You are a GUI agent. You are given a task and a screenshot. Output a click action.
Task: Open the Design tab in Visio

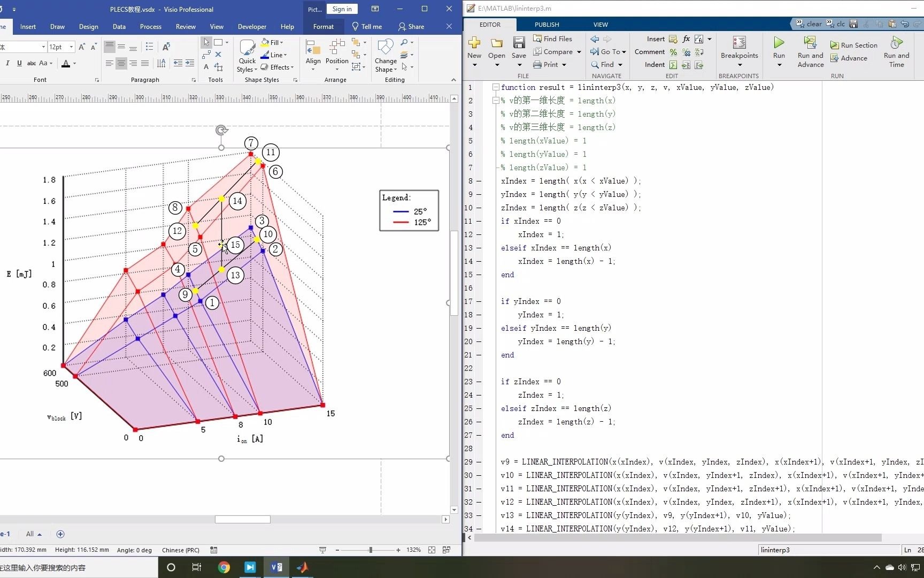point(88,27)
